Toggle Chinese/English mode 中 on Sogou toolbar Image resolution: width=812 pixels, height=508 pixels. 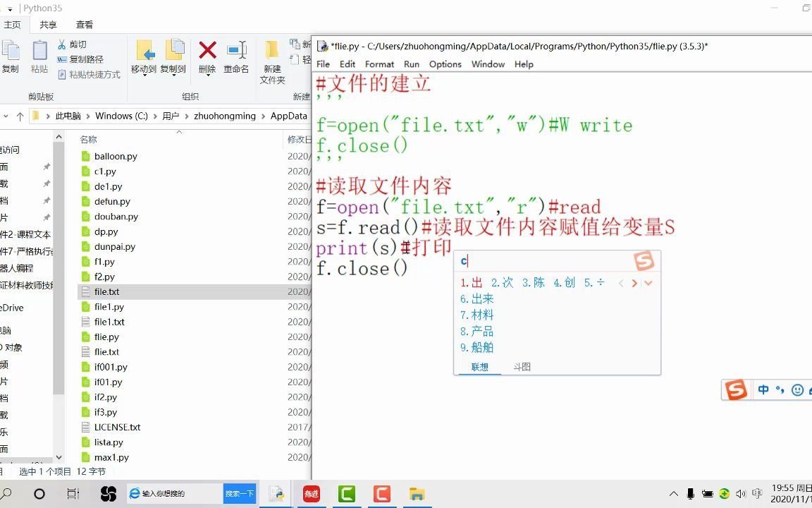pyautogui.click(x=763, y=389)
